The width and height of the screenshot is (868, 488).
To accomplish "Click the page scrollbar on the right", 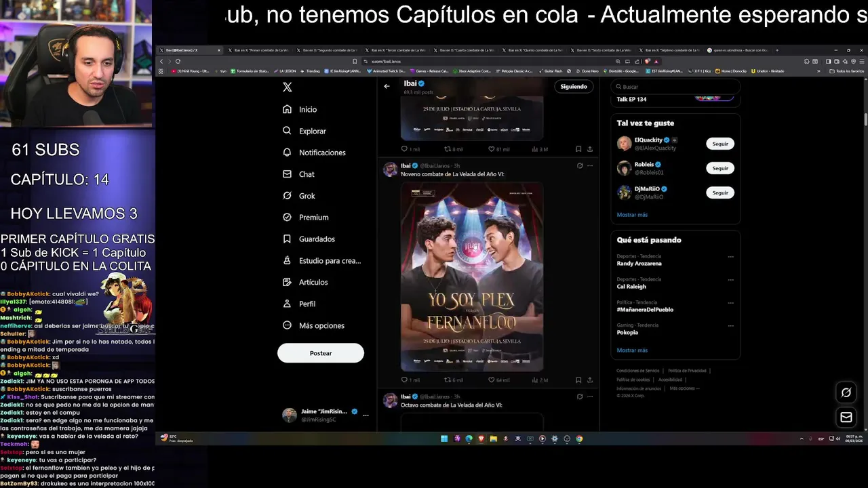I will pos(865,119).
